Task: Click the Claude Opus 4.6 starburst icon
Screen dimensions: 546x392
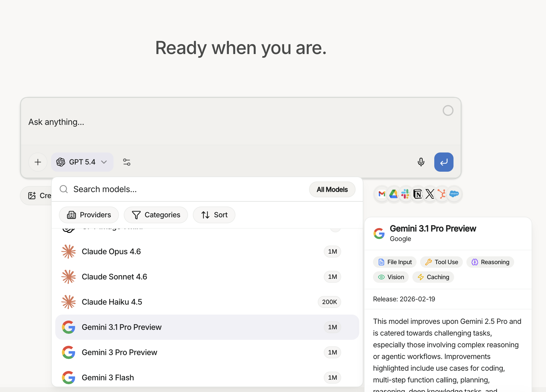Action: (68, 252)
